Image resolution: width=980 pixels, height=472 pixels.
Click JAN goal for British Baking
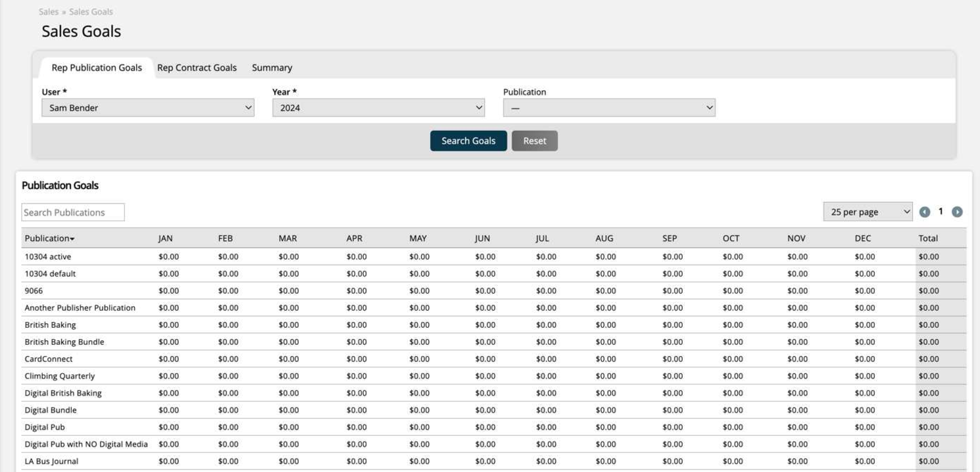[x=168, y=325]
